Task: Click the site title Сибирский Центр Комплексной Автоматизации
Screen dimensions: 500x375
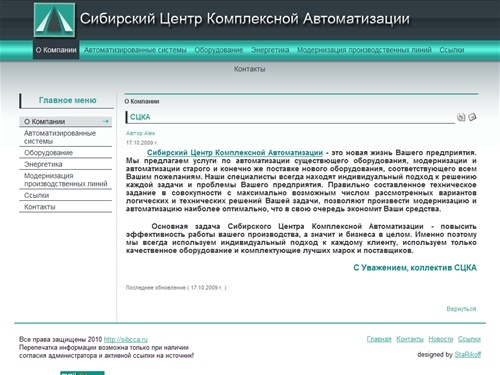Action: tap(245, 19)
